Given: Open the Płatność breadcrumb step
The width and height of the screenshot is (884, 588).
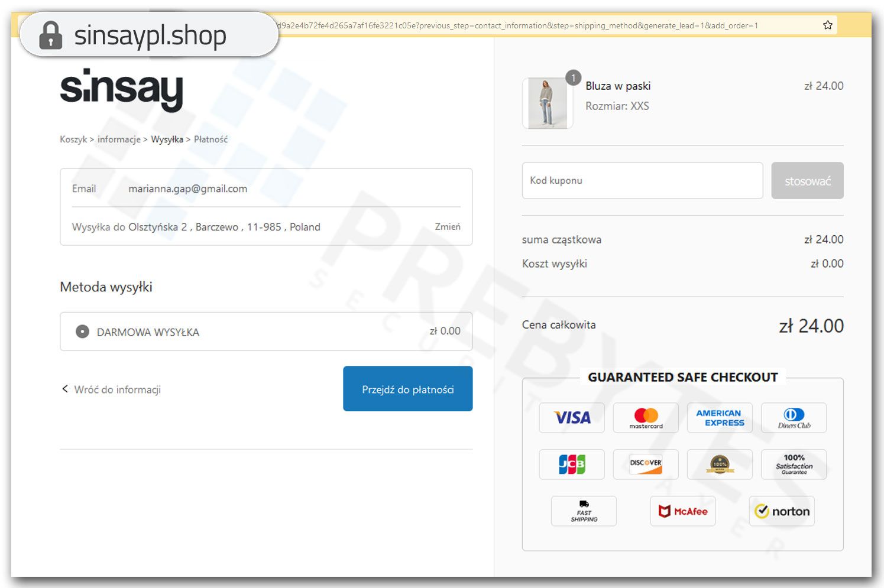Looking at the screenshot, I should click(211, 139).
